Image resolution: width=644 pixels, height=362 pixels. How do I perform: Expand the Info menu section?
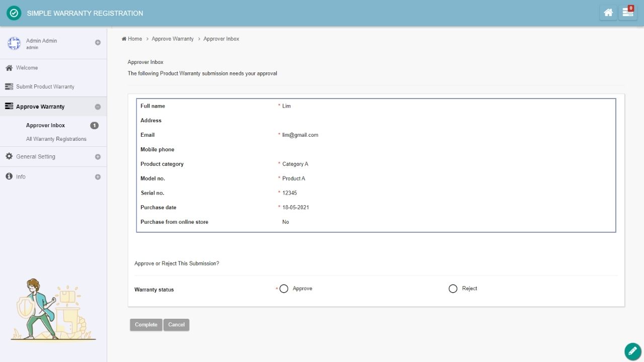coord(98,177)
